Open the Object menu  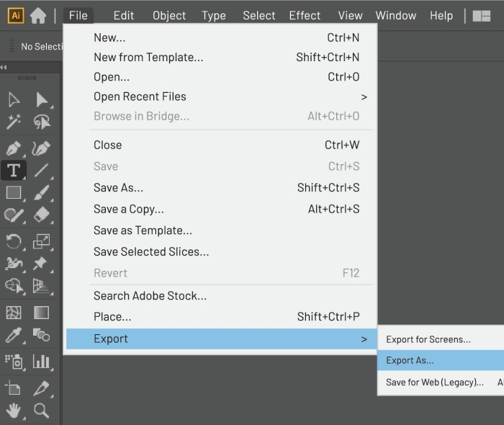pos(169,15)
